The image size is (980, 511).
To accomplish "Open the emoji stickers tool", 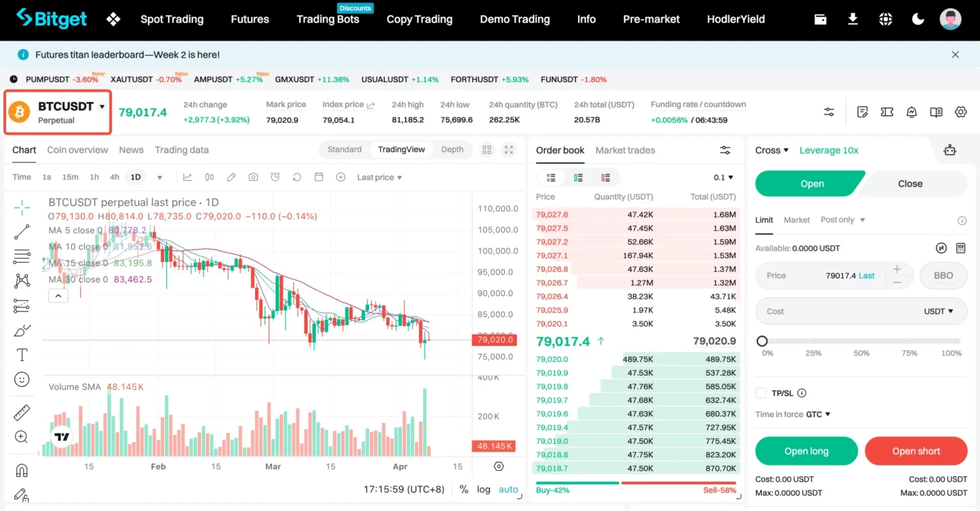I will (x=21, y=379).
